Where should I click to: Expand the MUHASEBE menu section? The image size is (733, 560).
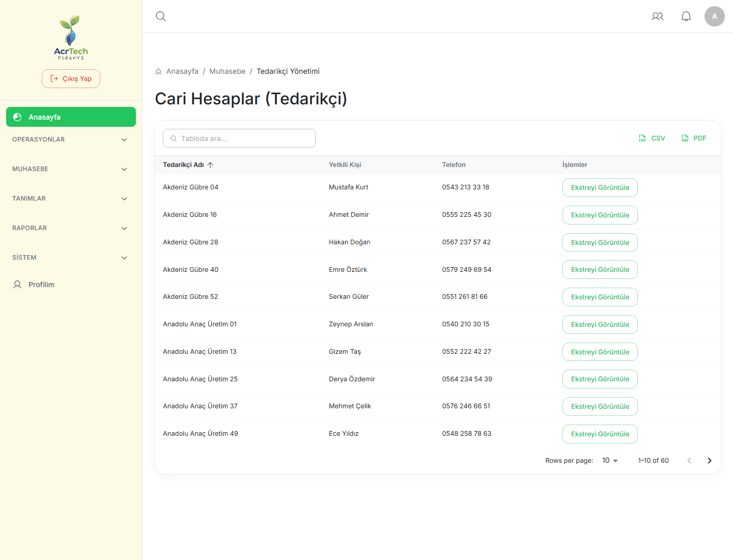[71, 169]
